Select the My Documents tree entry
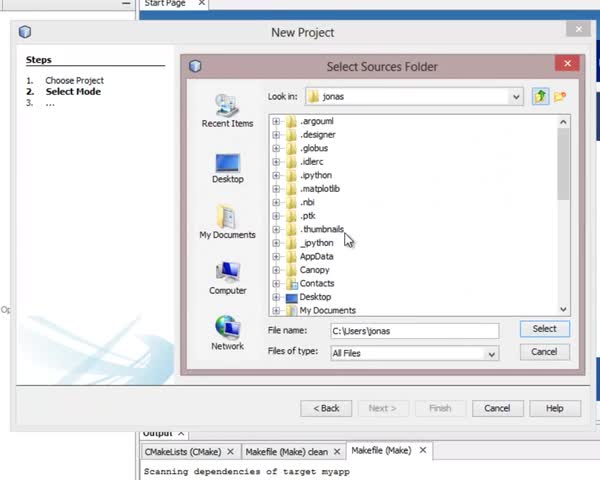 [x=328, y=310]
